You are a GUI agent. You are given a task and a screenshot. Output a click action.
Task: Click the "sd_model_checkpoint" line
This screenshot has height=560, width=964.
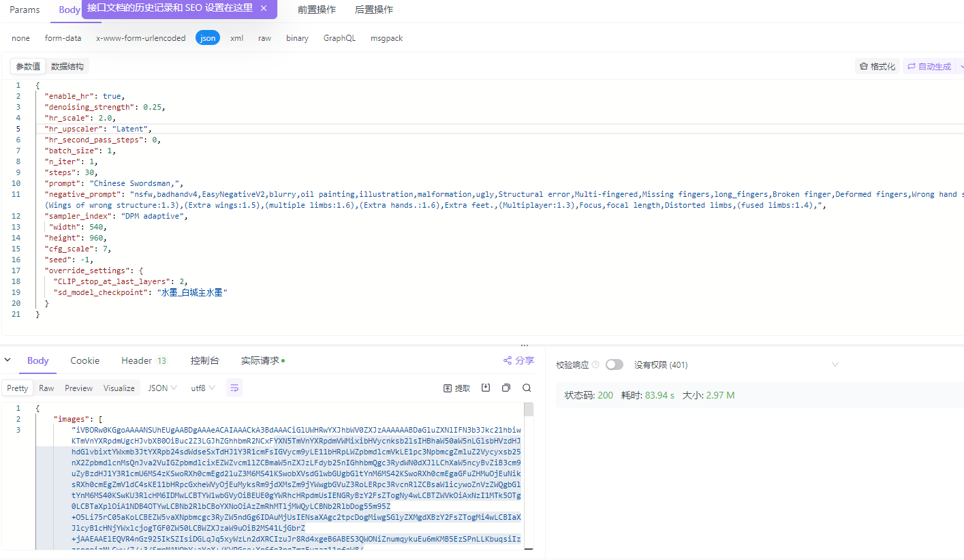coord(140,292)
